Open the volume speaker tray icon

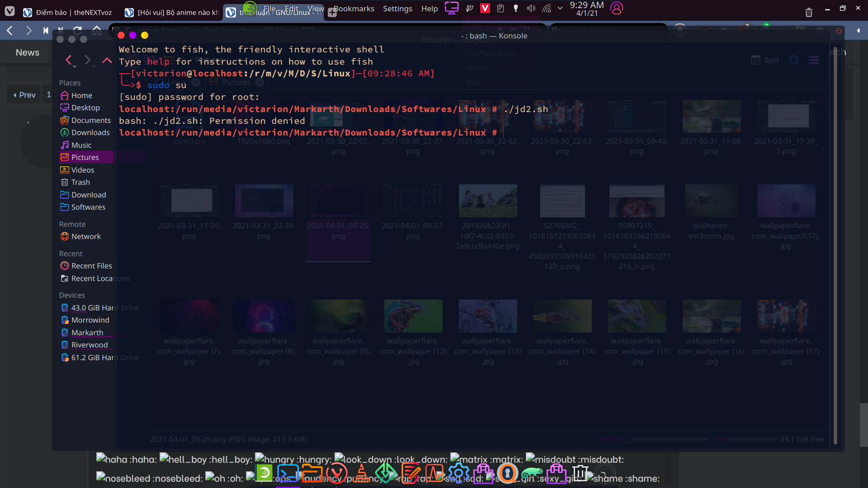pyautogui.click(x=531, y=8)
